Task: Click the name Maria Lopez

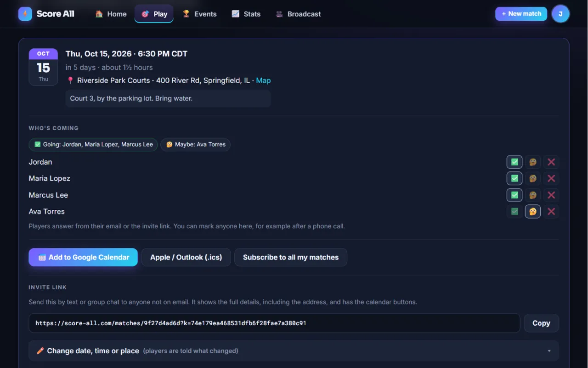Action: (x=50, y=178)
